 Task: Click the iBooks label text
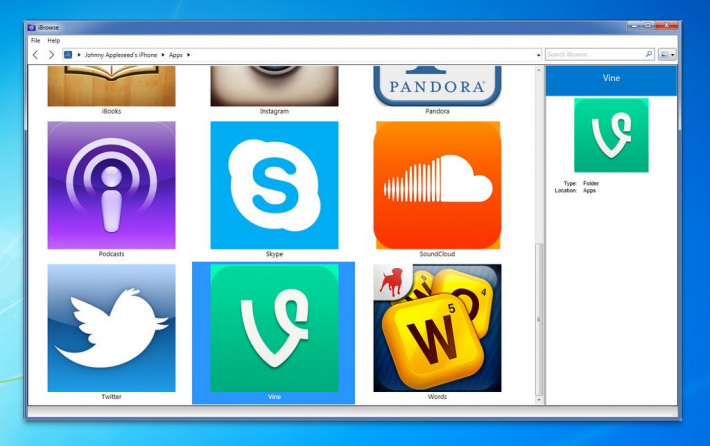[111, 111]
